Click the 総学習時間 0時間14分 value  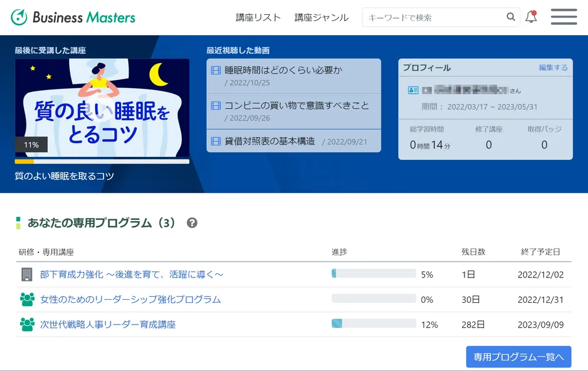[430, 145]
